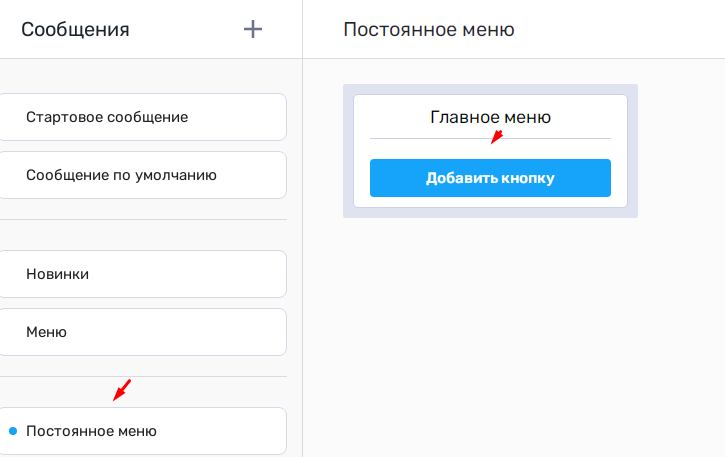Click the red arrow under Главное меню

tap(496, 137)
